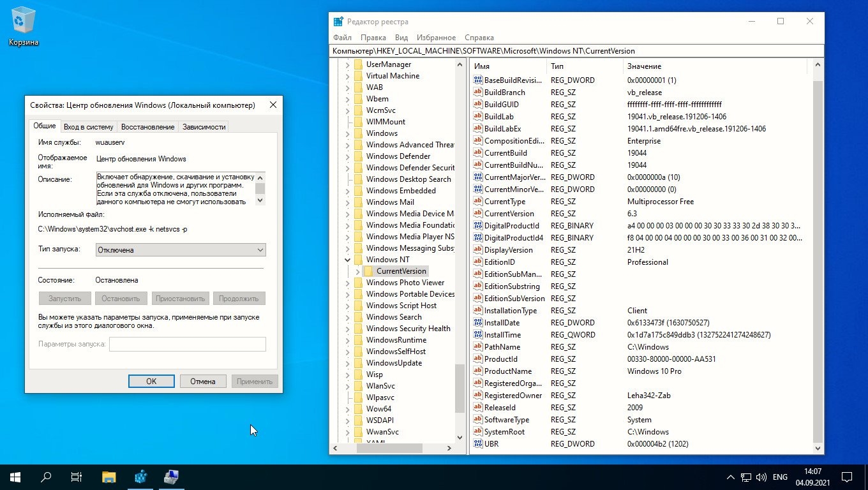Open the Избранное menu
Image resolution: width=868 pixels, height=490 pixels.
pos(436,38)
